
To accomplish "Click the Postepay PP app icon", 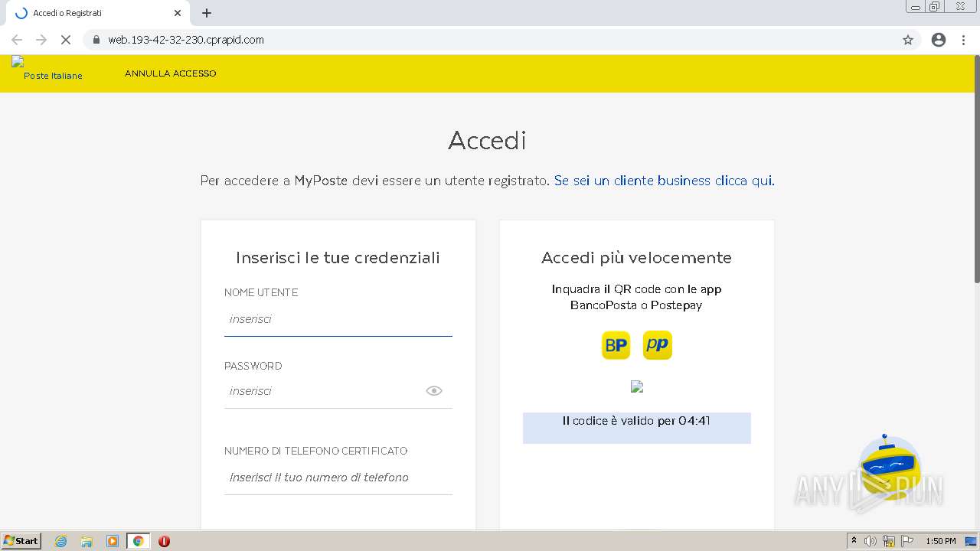I will (x=657, y=345).
